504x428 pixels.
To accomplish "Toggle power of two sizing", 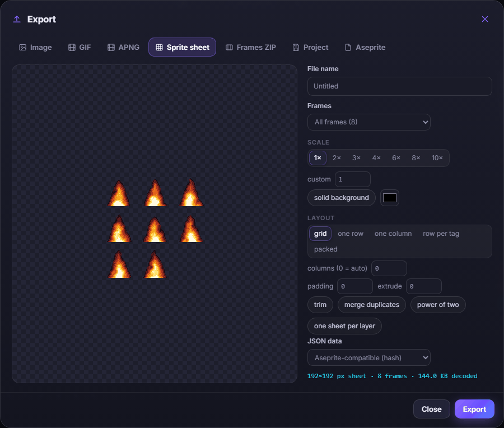I will click(x=438, y=305).
